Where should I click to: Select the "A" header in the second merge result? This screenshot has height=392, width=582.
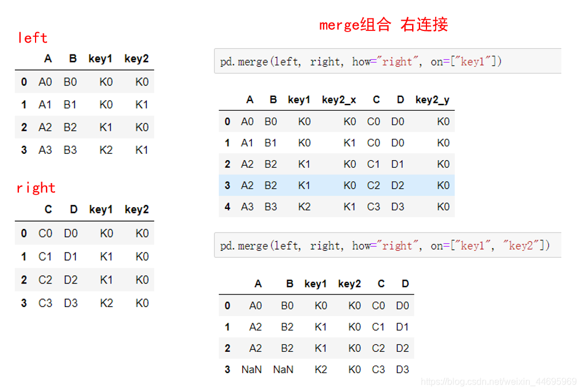(x=258, y=284)
